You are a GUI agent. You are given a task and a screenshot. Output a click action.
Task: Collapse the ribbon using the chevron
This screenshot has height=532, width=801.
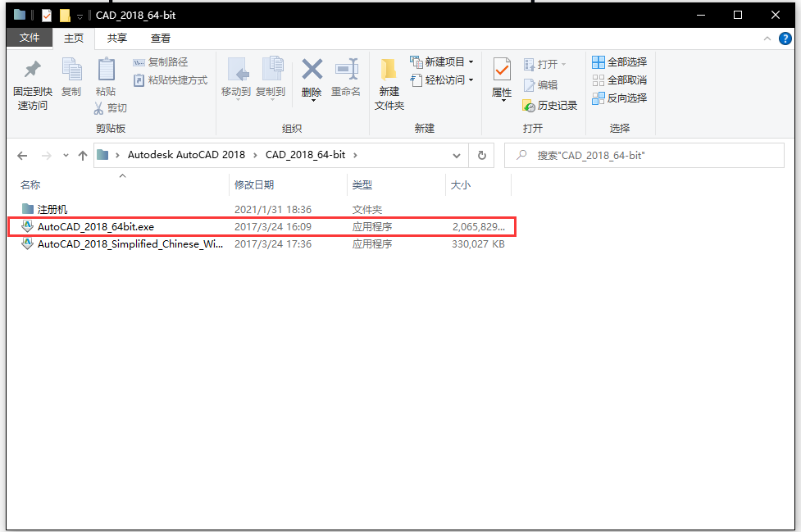pos(767,39)
